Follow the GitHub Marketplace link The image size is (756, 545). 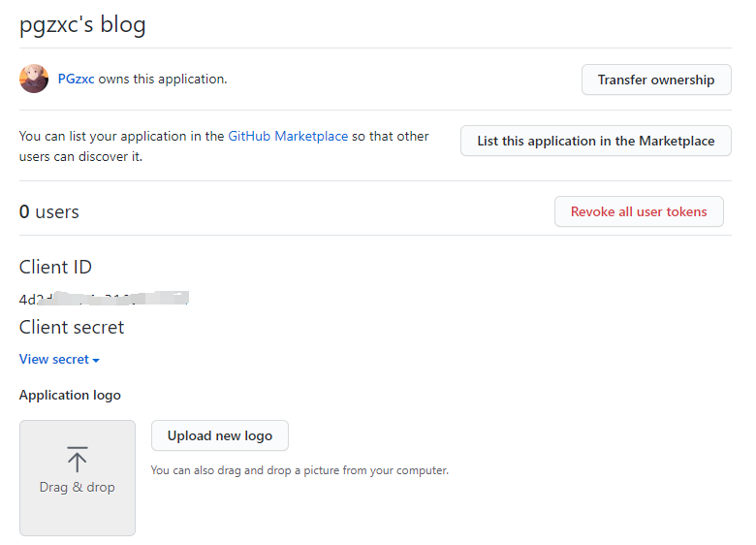click(x=288, y=136)
